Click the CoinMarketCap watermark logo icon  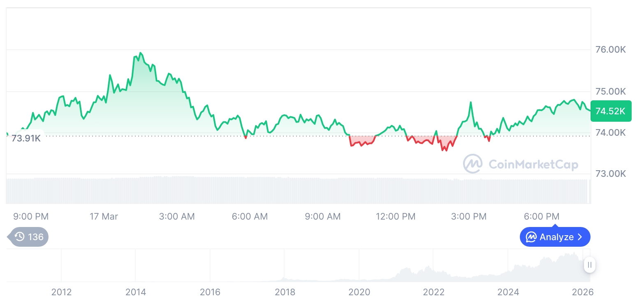[473, 164]
